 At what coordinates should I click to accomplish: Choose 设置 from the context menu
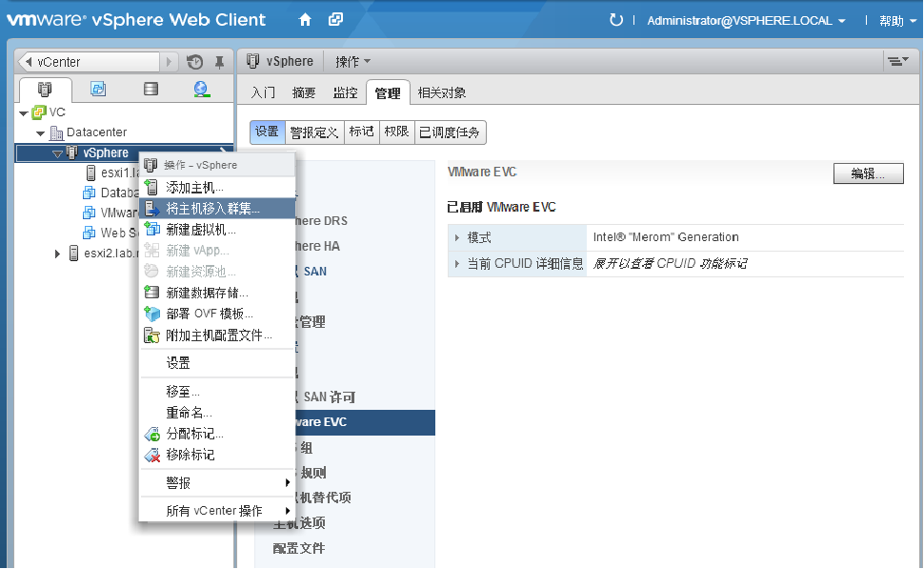click(217, 363)
